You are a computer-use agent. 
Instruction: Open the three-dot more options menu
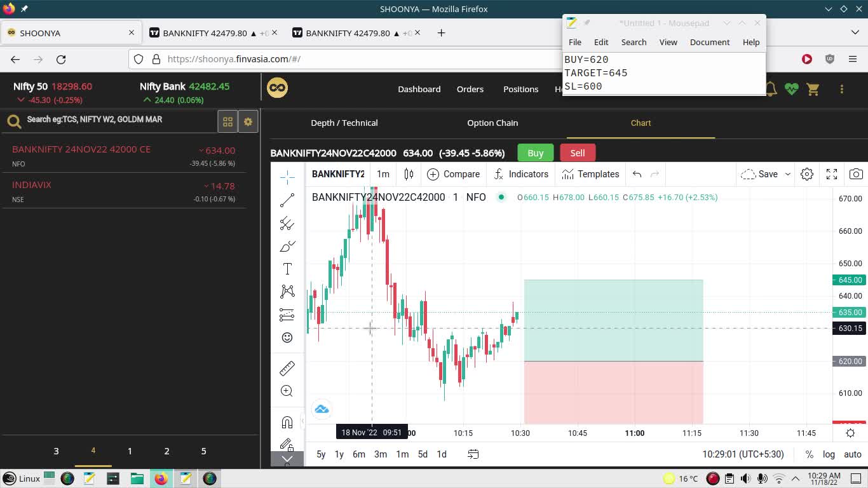tap(842, 90)
